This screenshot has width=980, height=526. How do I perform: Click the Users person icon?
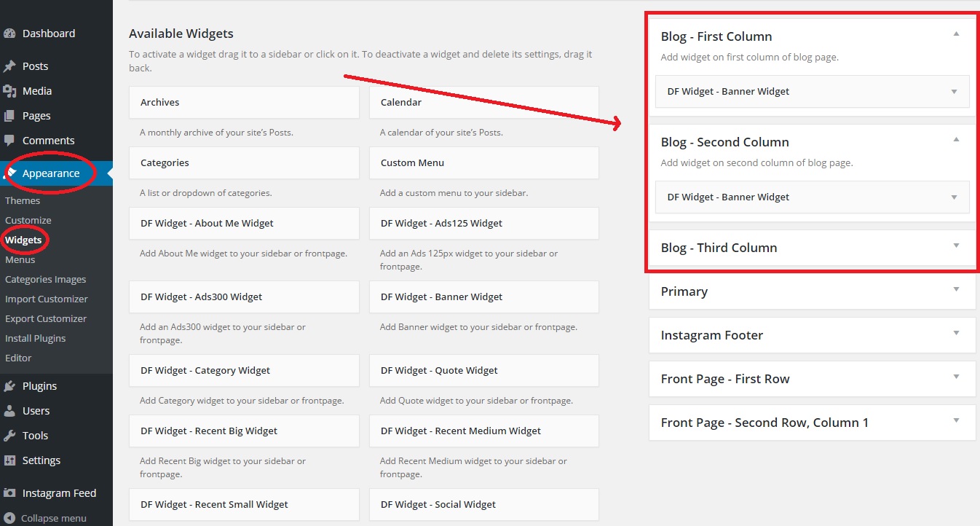click(x=9, y=411)
